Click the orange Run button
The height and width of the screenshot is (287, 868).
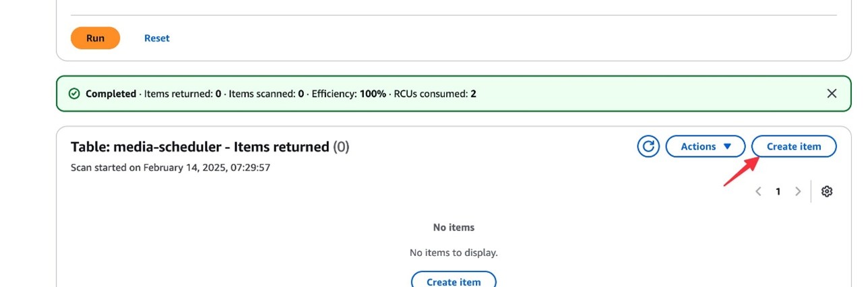[95, 38]
